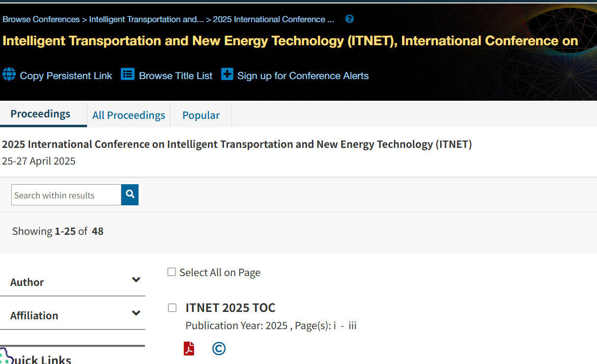Viewport: 597px width, 364px height.
Task: Open the PDF icon for ITNET 2025 TOC
Action: 189,349
